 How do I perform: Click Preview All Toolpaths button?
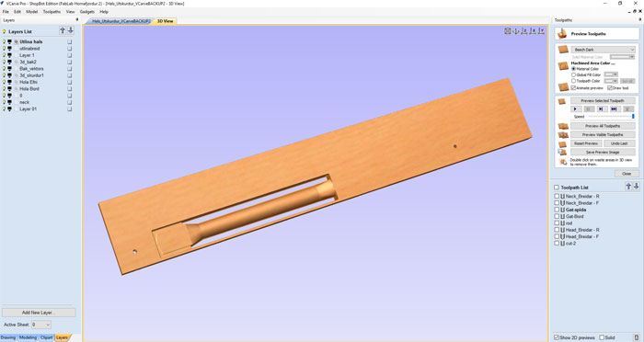[603, 126]
